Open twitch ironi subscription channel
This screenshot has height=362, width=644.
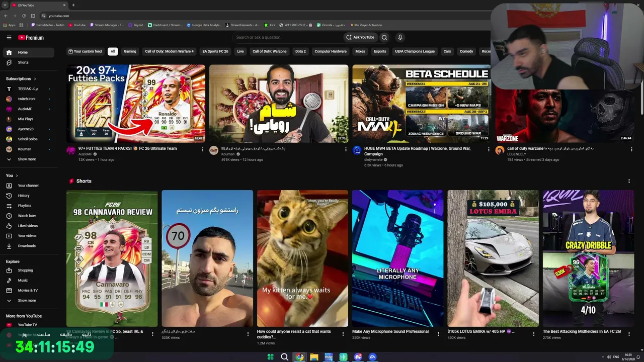click(x=28, y=99)
